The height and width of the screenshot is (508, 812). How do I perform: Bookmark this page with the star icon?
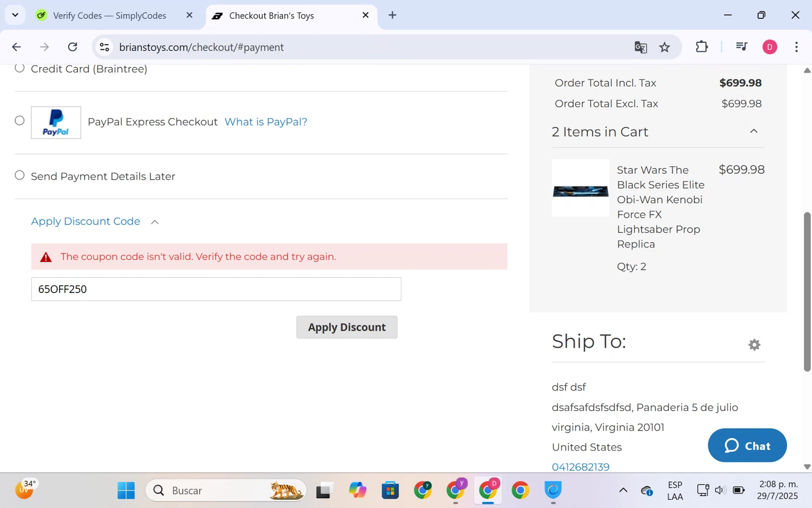(x=665, y=47)
